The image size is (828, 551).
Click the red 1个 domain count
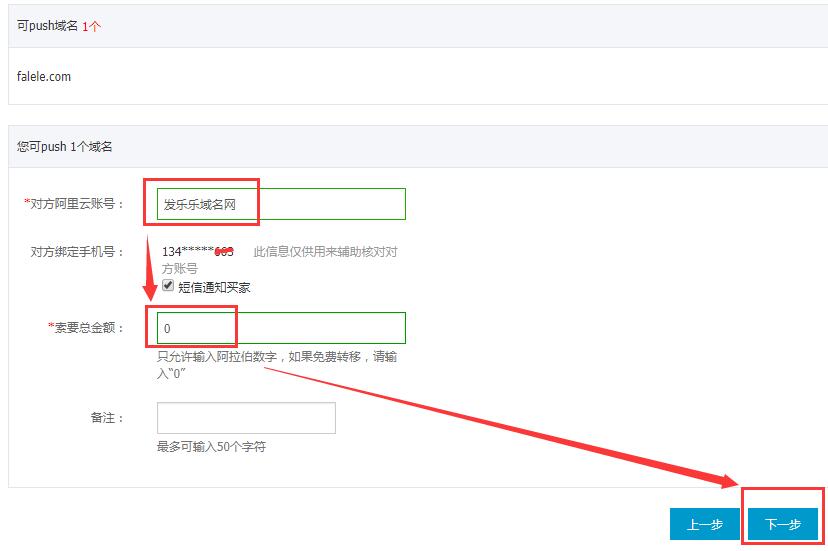click(91, 26)
